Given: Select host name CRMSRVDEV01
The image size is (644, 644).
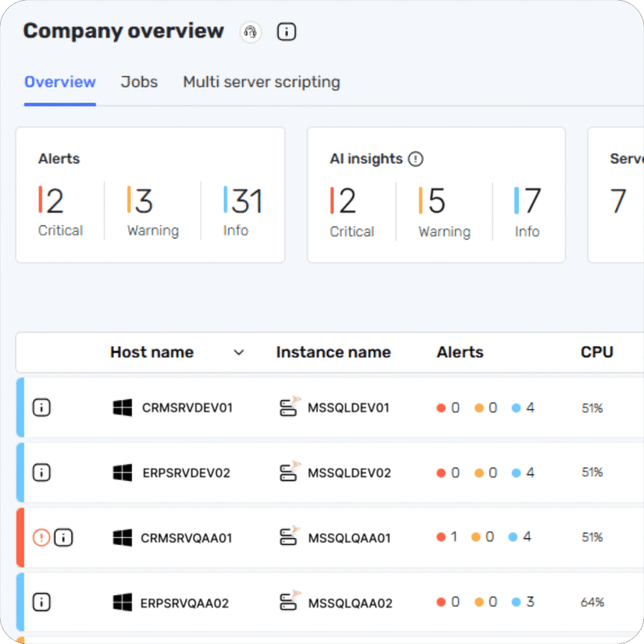Looking at the screenshot, I should (187, 408).
